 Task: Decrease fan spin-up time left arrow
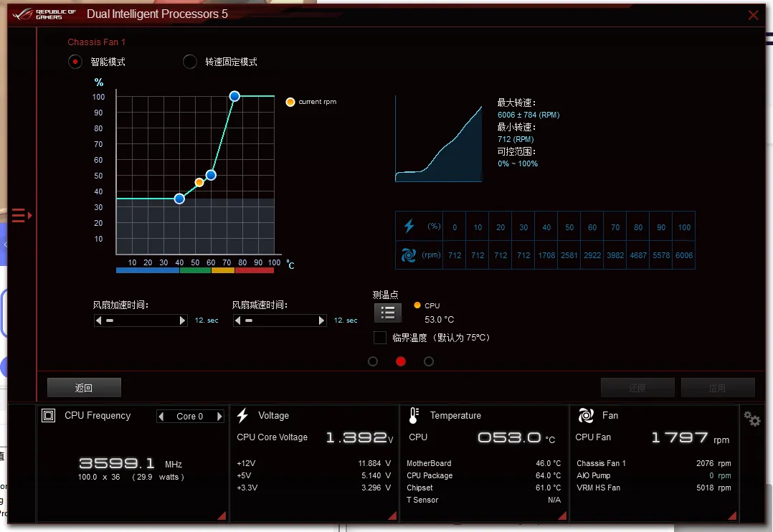click(x=99, y=320)
